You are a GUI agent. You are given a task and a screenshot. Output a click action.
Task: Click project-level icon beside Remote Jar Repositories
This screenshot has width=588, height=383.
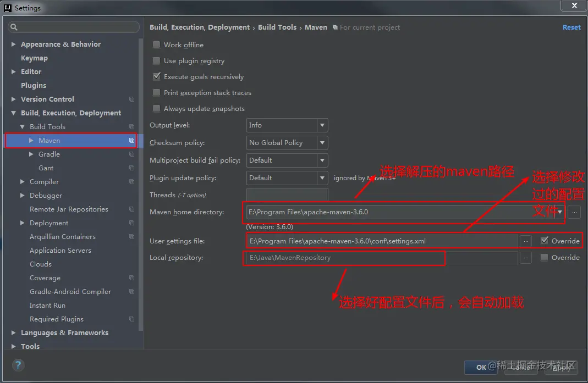[131, 209]
